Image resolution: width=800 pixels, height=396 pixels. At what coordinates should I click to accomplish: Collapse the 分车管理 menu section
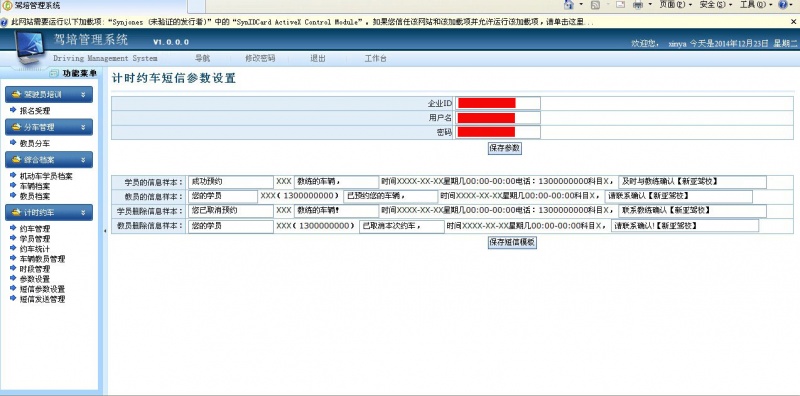pos(83,128)
